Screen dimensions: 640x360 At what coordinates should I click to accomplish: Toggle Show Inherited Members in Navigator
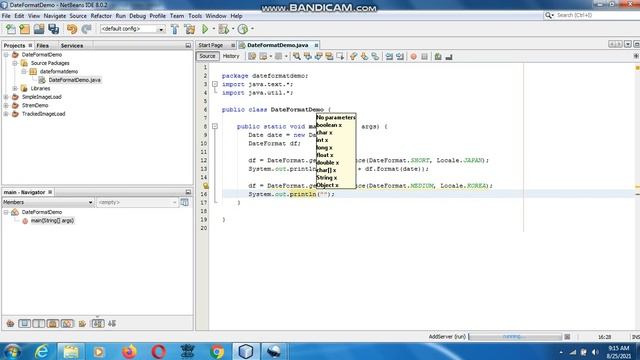10,324
